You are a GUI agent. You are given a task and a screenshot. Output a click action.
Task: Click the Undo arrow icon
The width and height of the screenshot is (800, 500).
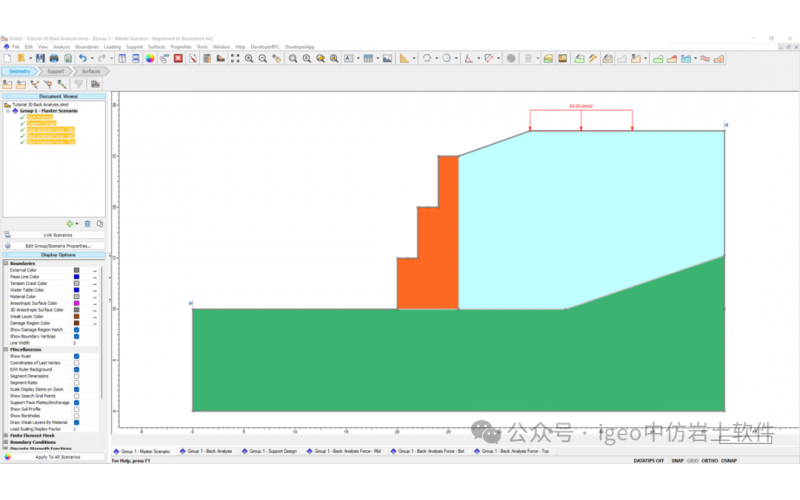[83, 58]
